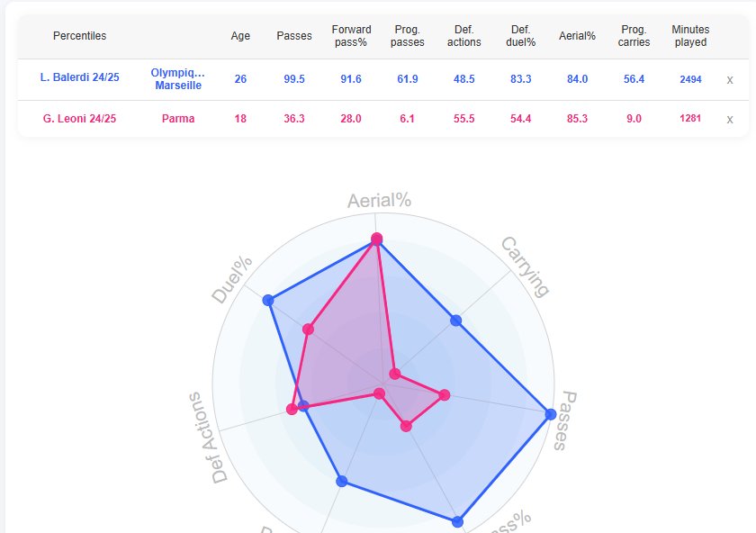Click Leoni's pink Aerial% data point

tap(376, 239)
